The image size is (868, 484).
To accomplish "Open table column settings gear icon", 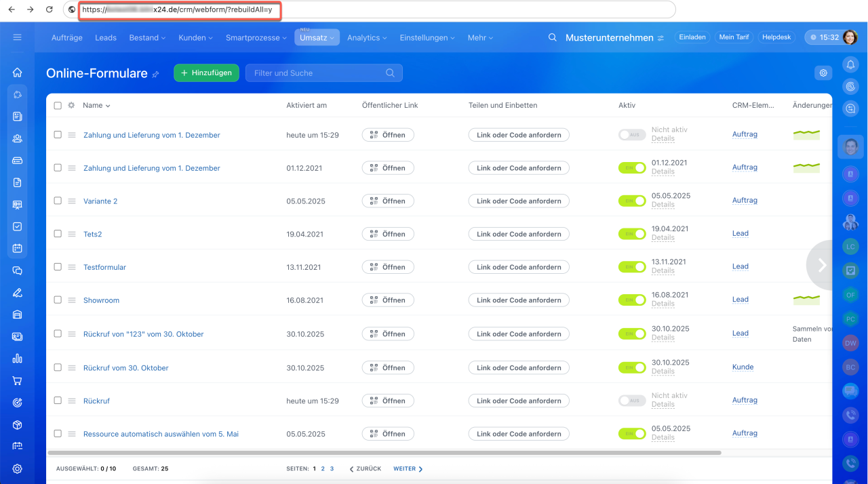I will [71, 106].
